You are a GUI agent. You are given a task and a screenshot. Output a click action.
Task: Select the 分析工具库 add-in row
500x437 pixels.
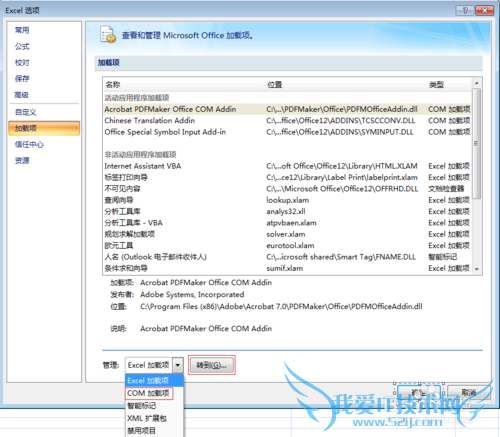[287, 211]
